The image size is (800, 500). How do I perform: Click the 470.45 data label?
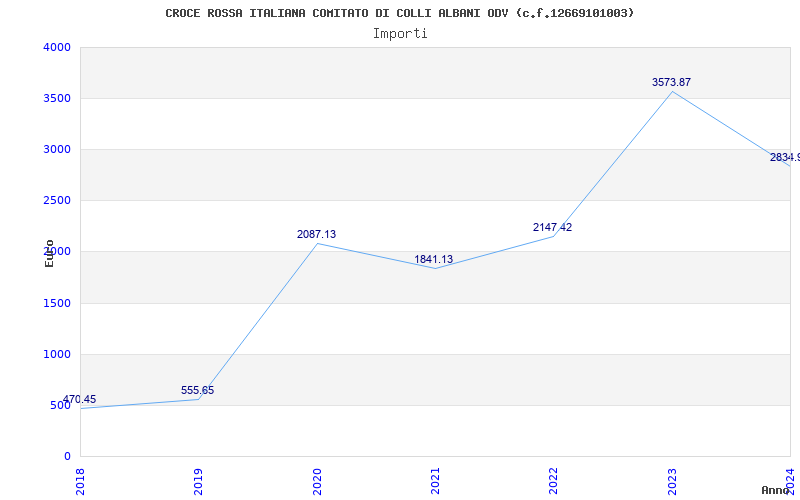(x=79, y=399)
